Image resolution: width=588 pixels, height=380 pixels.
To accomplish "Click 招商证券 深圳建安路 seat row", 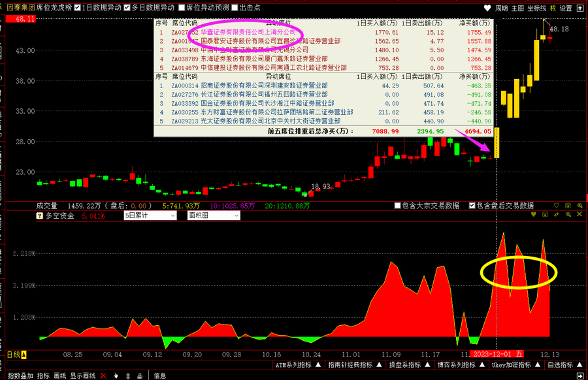I will click(323, 86).
